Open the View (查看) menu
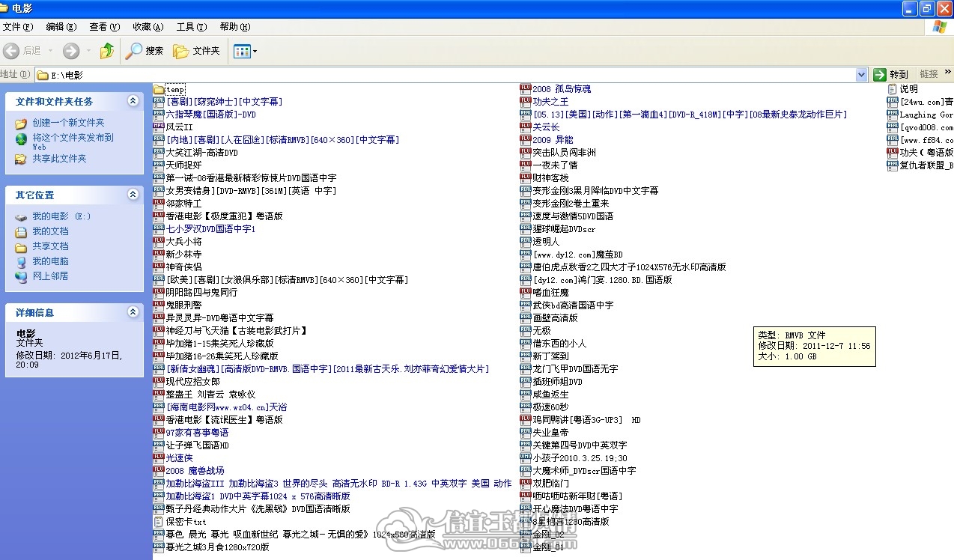The width and height of the screenshot is (954, 560). [x=105, y=27]
